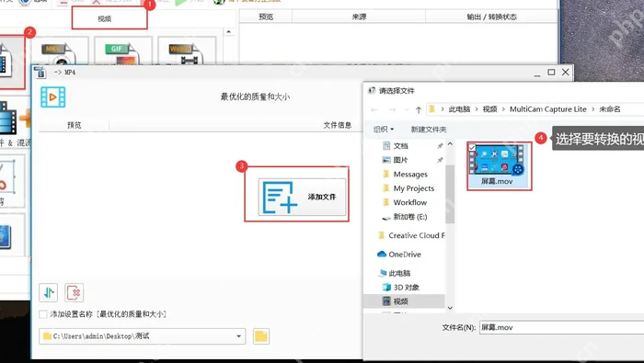
Task: Click the 新加卷 (E:) drive icon
Action: coord(386,218)
